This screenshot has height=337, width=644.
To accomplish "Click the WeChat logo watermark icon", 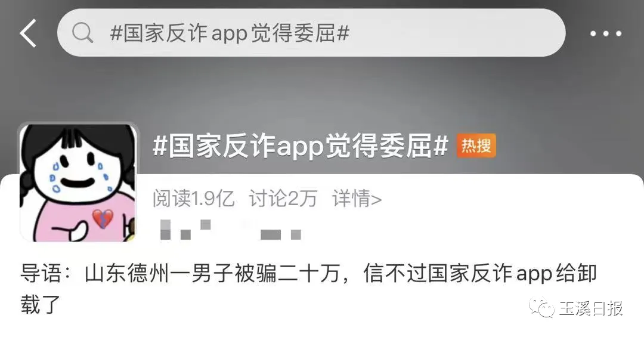I will pos(541,307).
